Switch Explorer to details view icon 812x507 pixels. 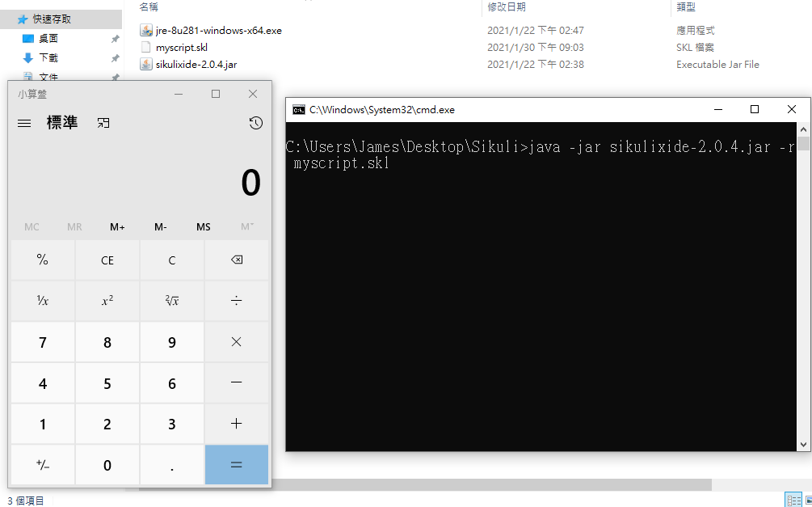point(793,501)
